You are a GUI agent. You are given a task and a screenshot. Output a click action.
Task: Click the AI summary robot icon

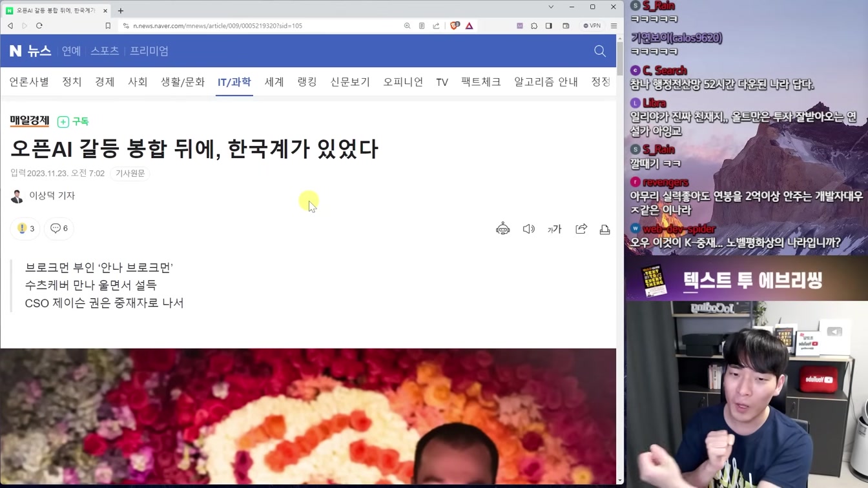click(502, 229)
